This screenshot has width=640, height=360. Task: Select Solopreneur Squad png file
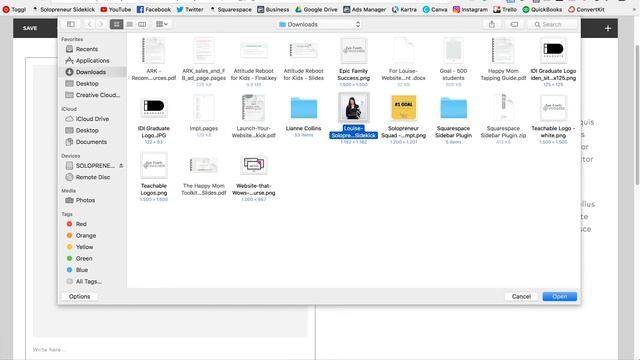pos(403,119)
